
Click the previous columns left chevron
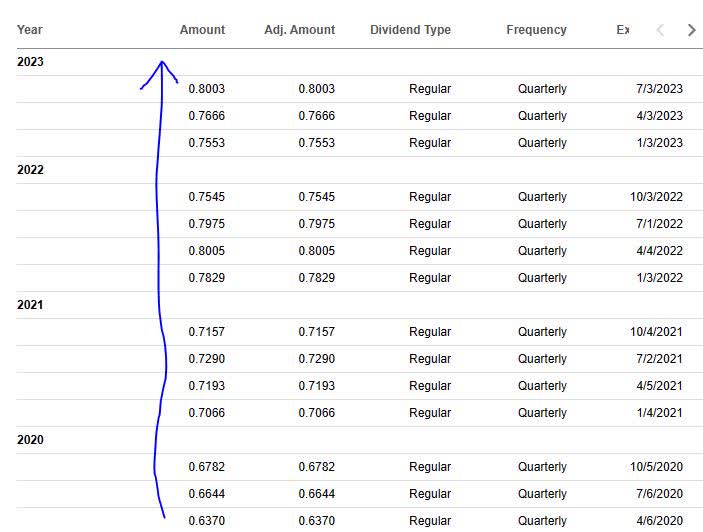click(x=660, y=30)
